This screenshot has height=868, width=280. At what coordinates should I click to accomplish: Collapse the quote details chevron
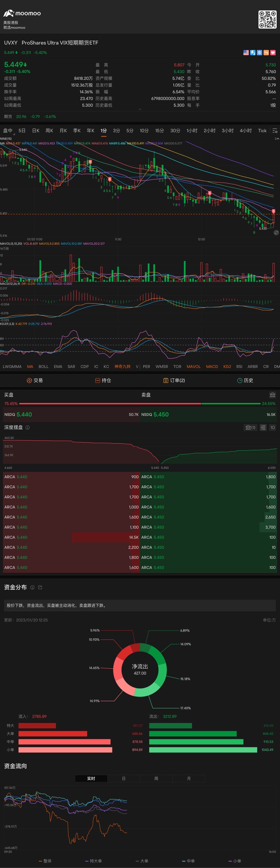click(140, 109)
